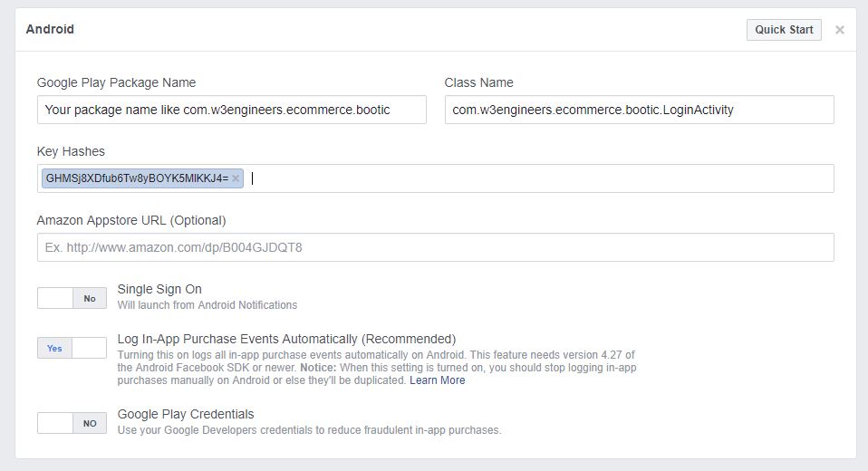The width and height of the screenshot is (868, 471).
Task: Place cursor in empty Key Hashes area
Action: click(x=544, y=178)
